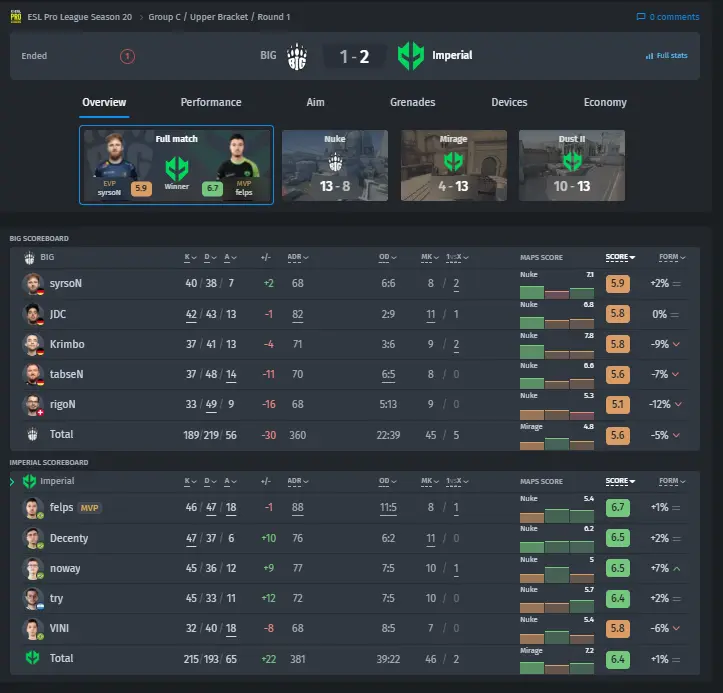Sort BIG scoreboard by ADR column
723x693 pixels.
click(298, 257)
